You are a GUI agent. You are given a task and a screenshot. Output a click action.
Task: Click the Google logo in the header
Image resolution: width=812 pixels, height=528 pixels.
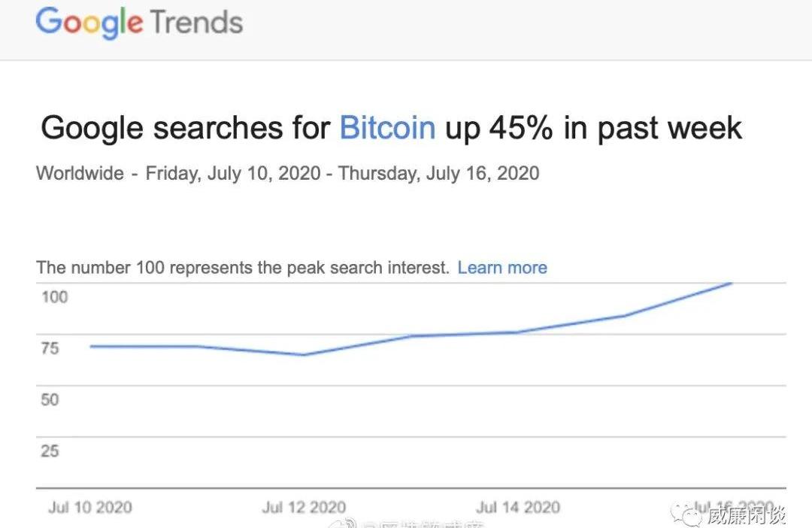[89, 23]
